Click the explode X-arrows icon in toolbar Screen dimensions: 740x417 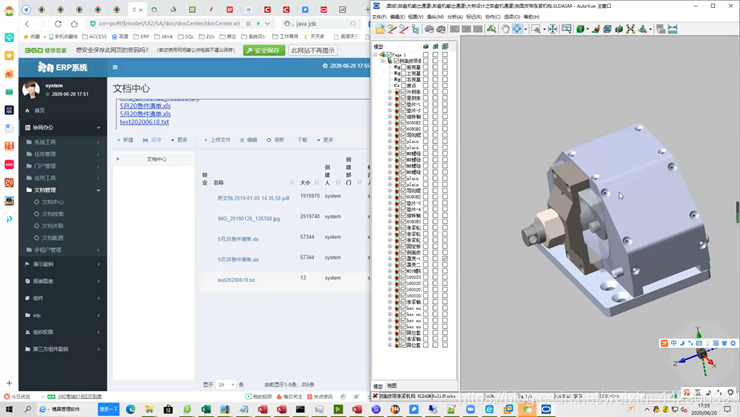631,29
